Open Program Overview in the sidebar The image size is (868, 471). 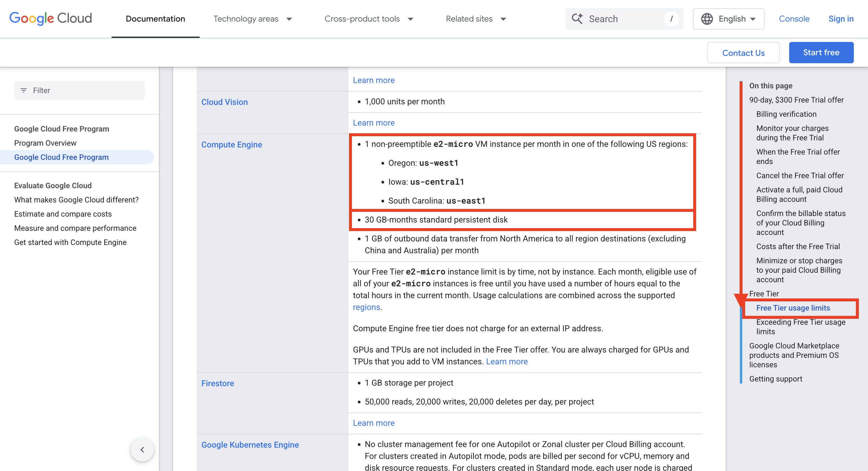coord(45,143)
